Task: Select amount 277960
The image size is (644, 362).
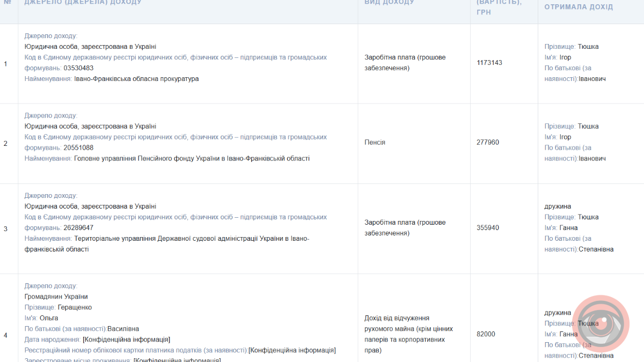Action: tap(488, 143)
